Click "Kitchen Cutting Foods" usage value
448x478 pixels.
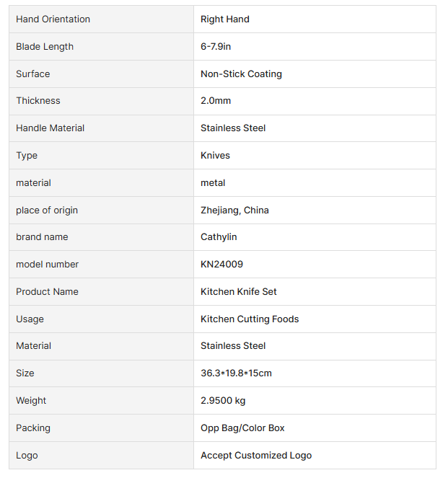pyautogui.click(x=250, y=319)
